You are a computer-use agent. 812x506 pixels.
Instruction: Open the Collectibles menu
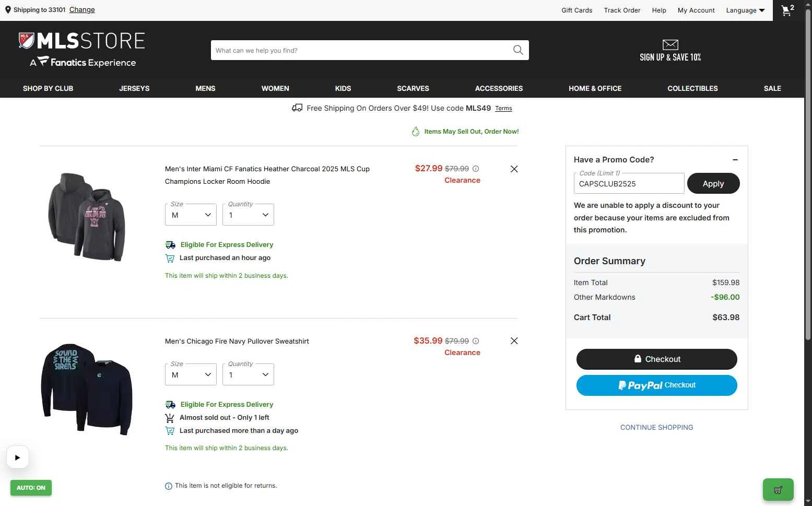692,88
